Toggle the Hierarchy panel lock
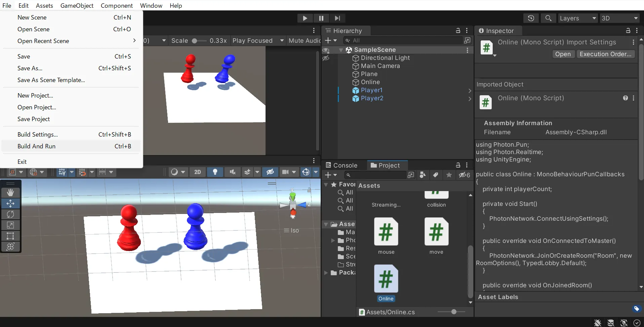The height and width of the screenshot is (327, 644). (458, 31)
